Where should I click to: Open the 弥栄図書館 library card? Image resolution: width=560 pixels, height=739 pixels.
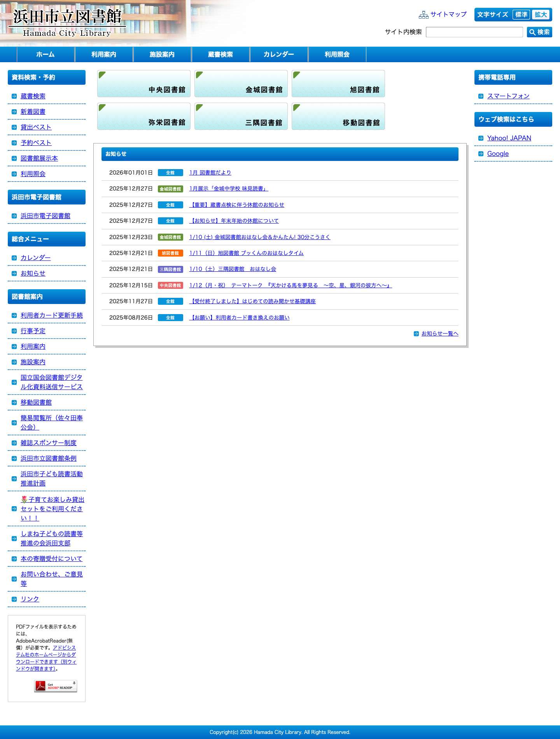click(x=144, y=116)
